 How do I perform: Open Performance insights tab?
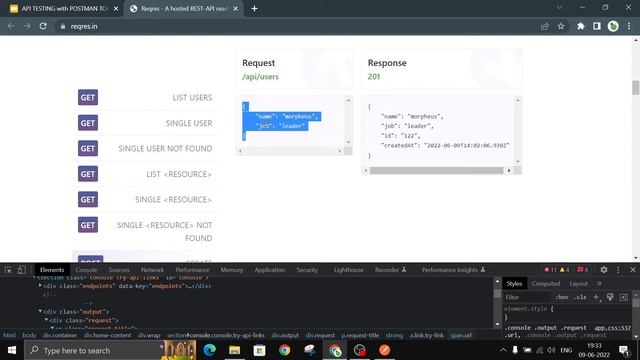(453, 270)
